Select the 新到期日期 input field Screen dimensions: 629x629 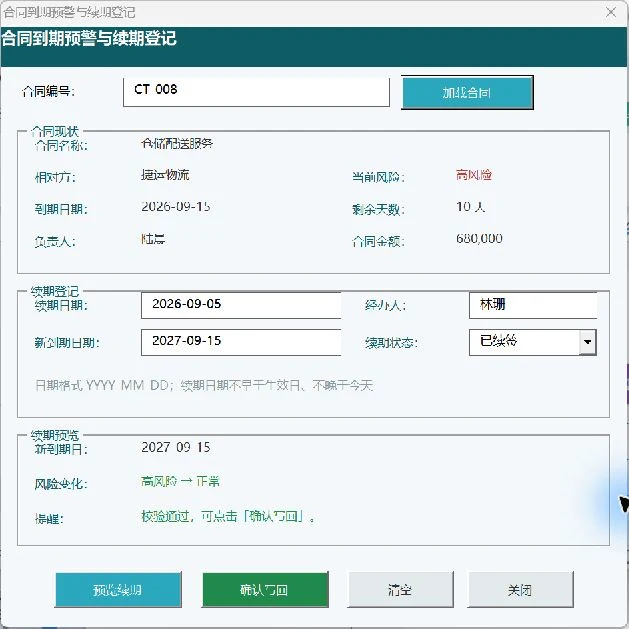pyautogui.click(x=241, y=342)
